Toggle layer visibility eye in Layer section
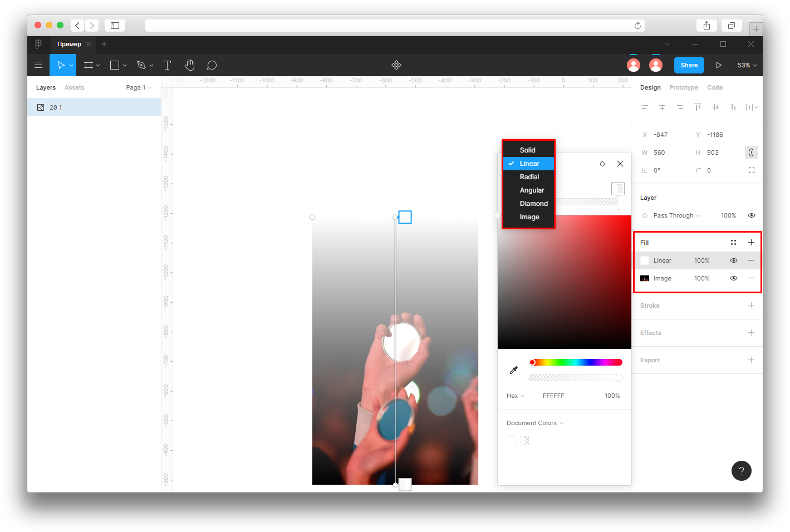 click(x=752, y=215)
